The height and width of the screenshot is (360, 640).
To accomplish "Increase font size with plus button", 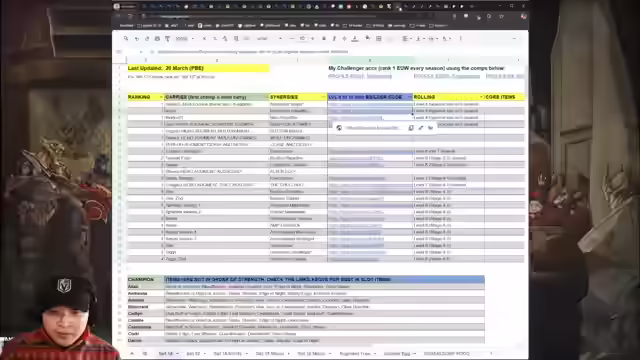I will coord(313,38).
